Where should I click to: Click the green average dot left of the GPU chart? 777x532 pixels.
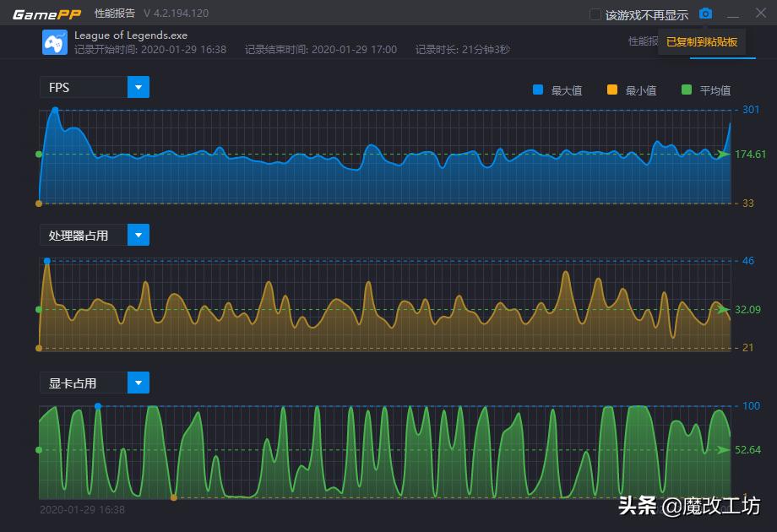click(37, 448)
